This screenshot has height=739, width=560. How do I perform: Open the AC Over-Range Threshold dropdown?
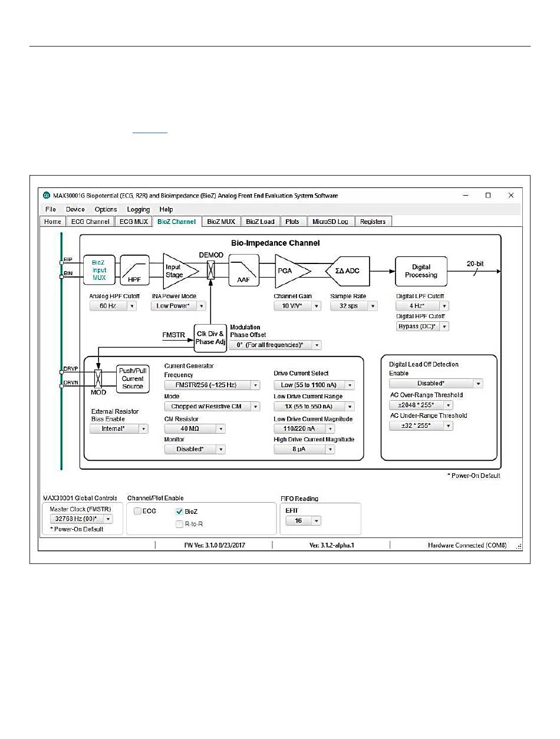click(x=421, y=405)
